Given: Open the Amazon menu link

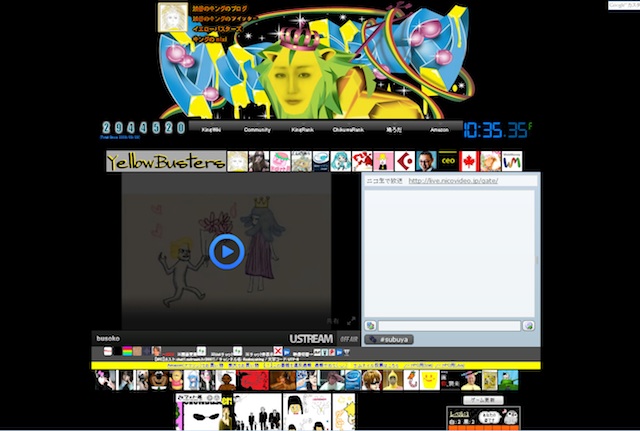Looking at the screenshot, I should (440, 130).
